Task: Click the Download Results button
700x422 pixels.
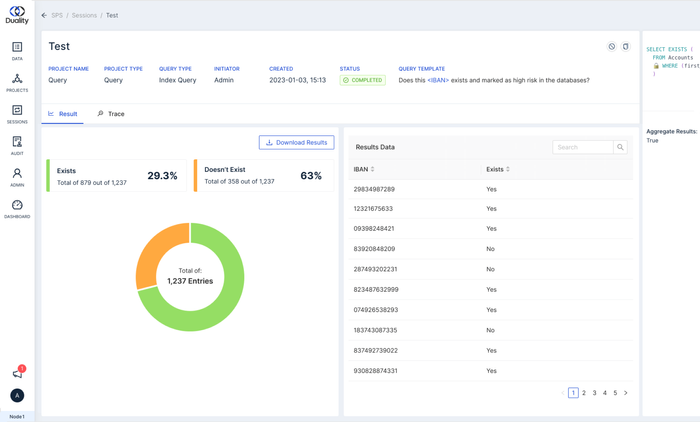Action: (x=296, y=142)
